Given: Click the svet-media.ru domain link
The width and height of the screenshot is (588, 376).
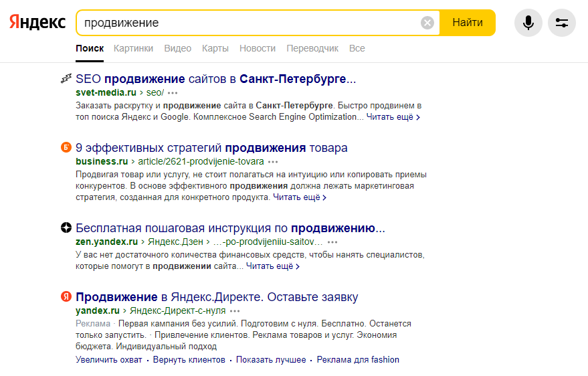Looking at the screenshot, I should pyautogui.click(x=106, y=92).
